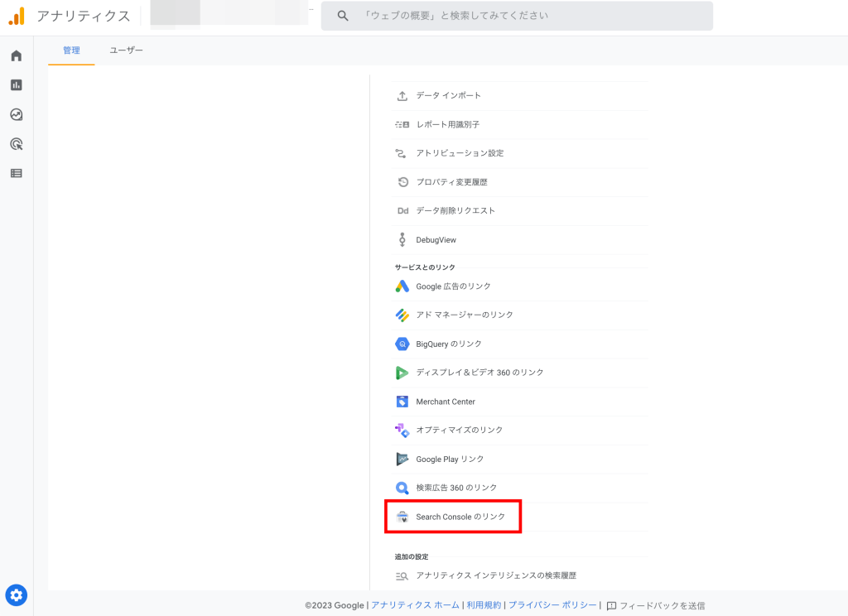Click the プロパティ変更履歴 history icon

coord(403,181)
